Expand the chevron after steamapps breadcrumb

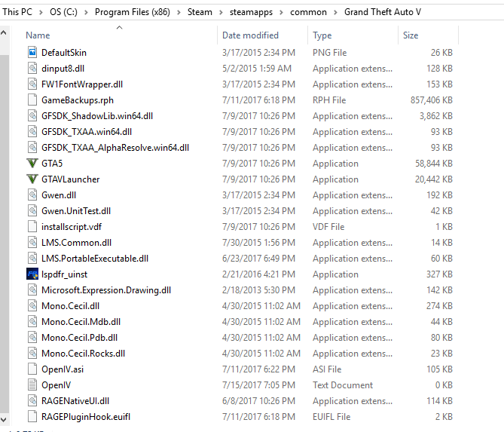281,12
